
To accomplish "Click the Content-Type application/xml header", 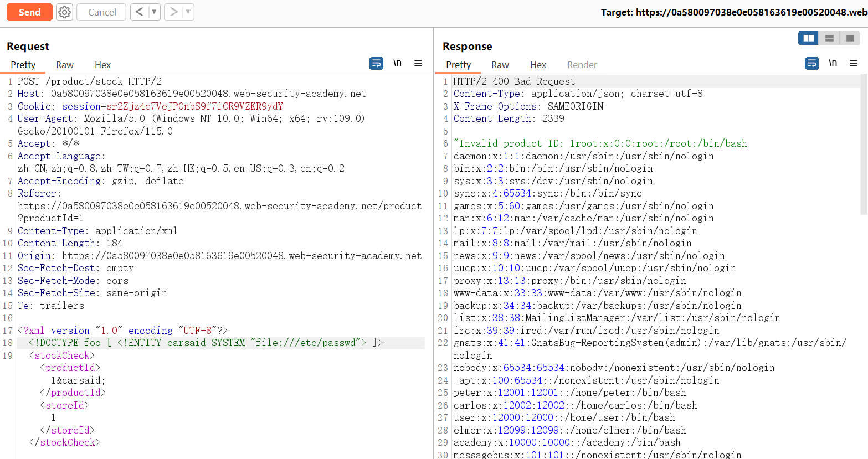I will click(x=97, y=231).
